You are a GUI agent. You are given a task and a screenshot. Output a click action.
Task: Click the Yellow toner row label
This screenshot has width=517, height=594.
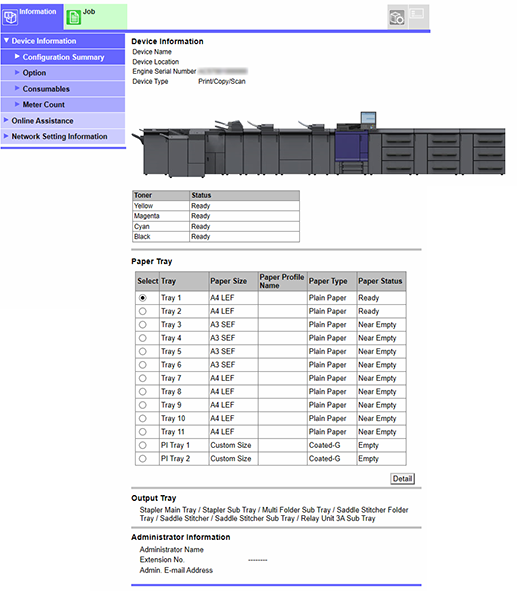143,206
